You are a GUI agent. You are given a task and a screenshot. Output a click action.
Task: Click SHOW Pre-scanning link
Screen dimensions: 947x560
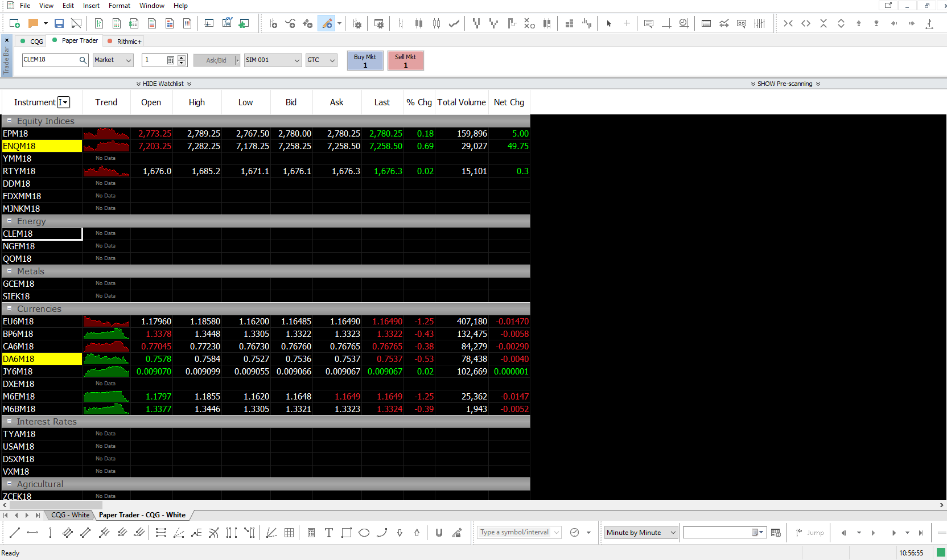785,84
